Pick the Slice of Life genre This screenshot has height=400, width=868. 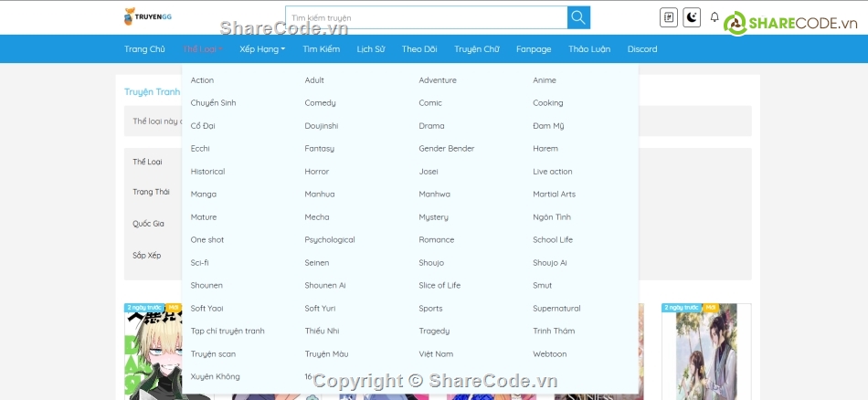[x=439, y=286]
